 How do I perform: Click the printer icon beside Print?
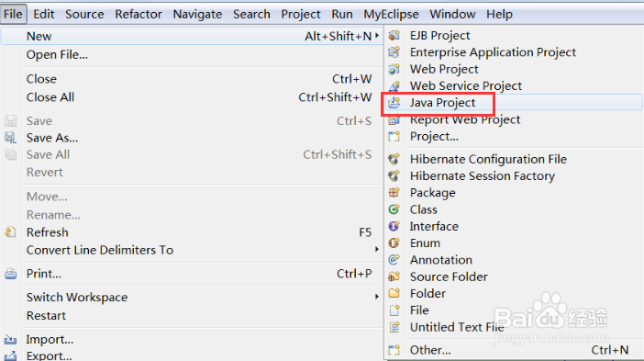tap(11, 274)
